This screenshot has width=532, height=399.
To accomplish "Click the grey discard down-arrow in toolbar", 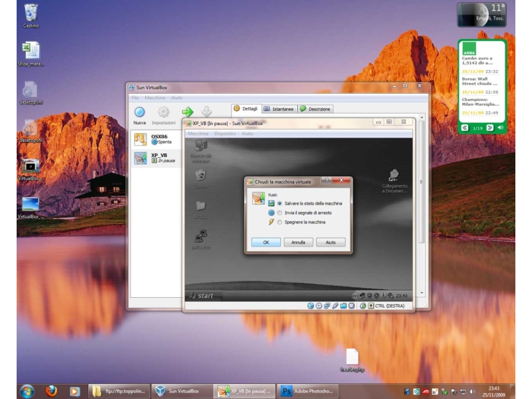I will point(206,112).
